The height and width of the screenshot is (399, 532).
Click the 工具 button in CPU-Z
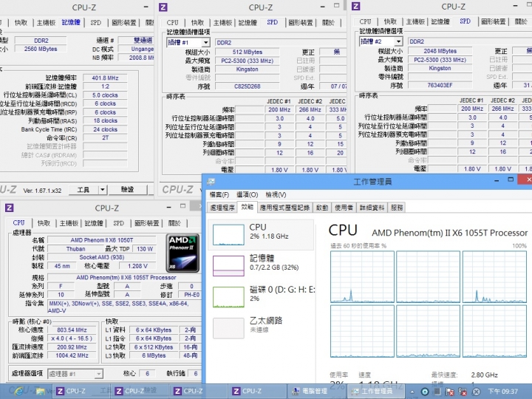(x=83, y=190)
